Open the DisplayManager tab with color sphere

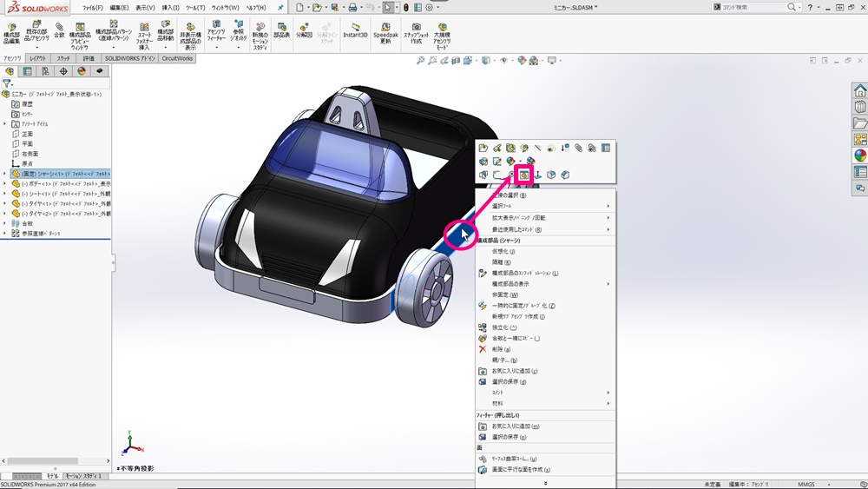82,71
